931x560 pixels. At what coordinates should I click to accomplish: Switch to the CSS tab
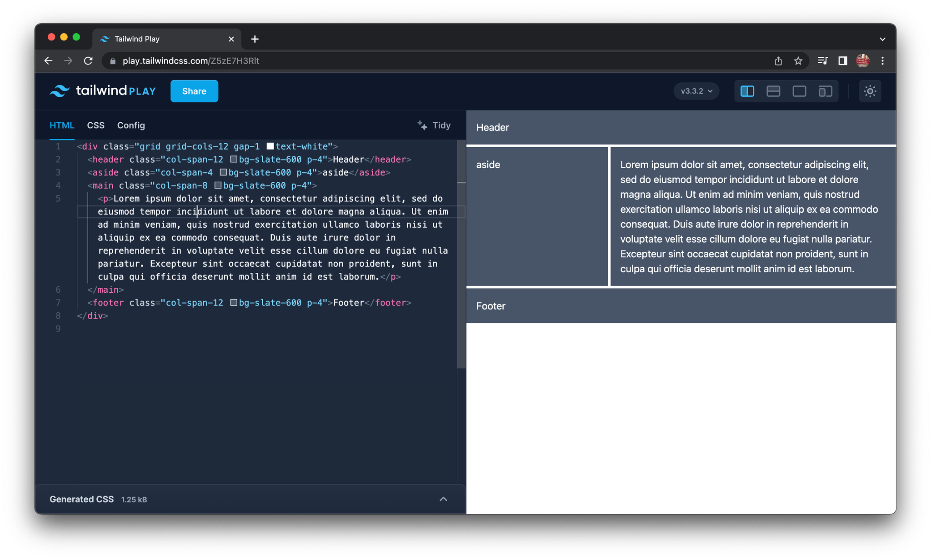(95, 125)
